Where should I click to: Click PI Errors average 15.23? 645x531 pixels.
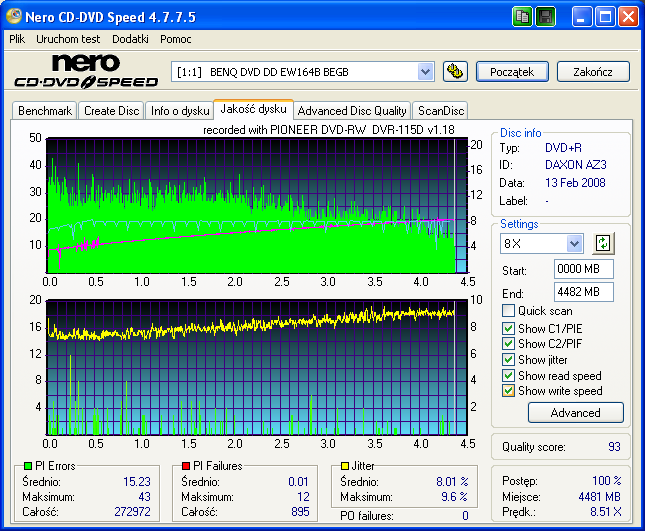(137, 482)
